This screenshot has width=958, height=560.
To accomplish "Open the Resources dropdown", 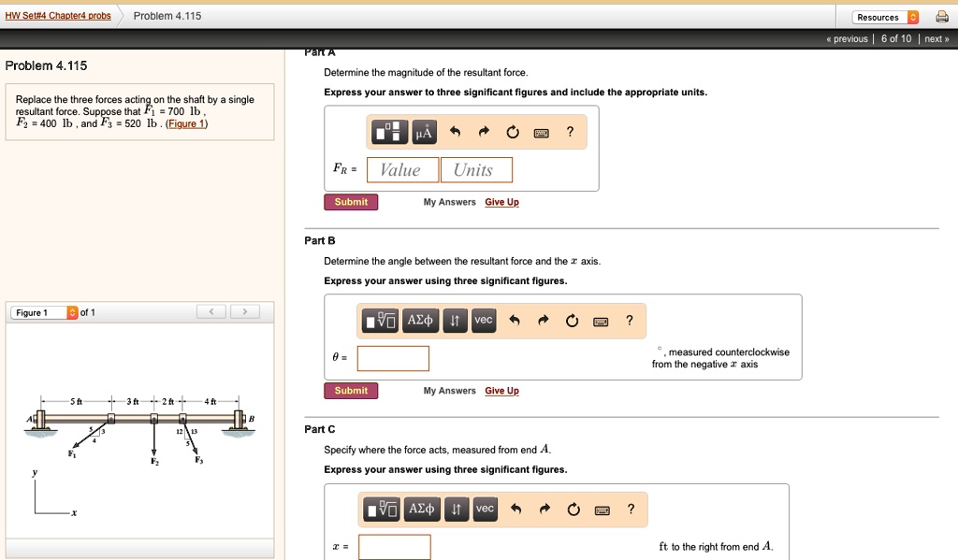I will point(886,17).
